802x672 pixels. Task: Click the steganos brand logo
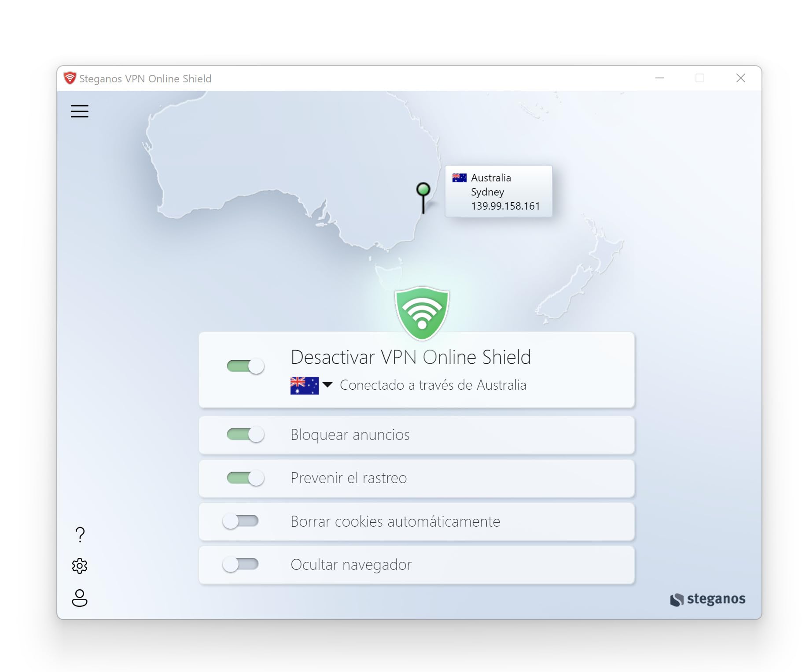(707, 599)
